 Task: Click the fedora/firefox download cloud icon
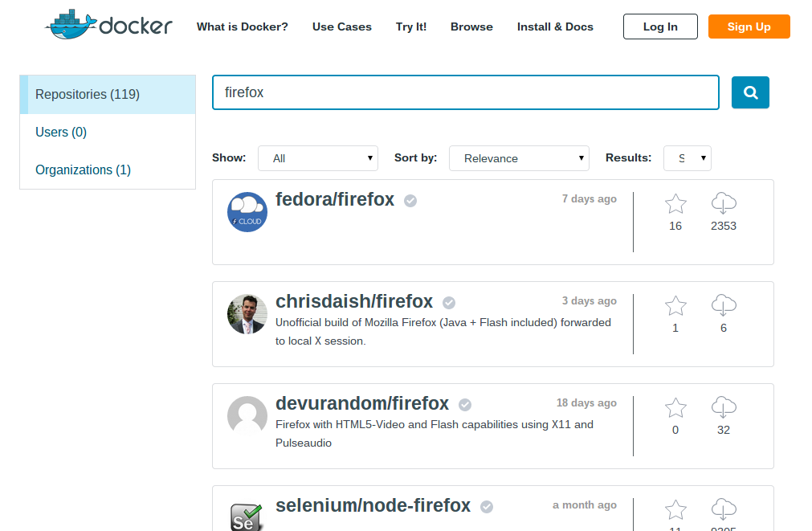(724, 203)
